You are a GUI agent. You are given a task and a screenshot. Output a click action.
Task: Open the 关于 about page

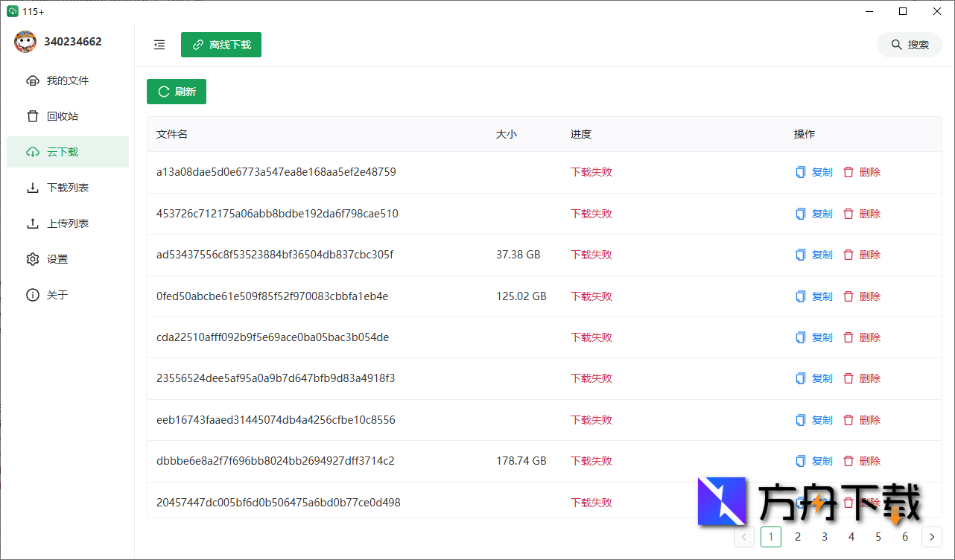point(57,295)
